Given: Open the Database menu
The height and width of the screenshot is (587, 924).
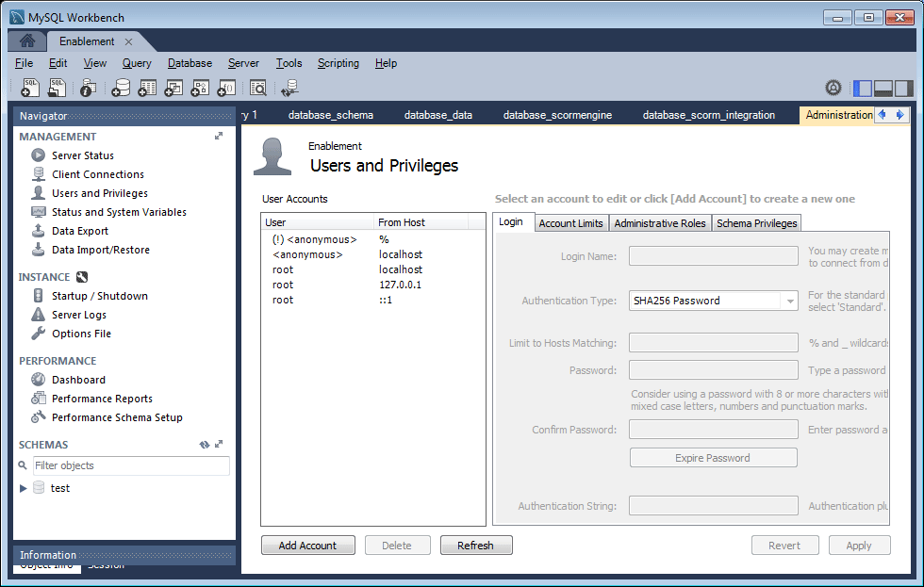Looking at the screenshot, I should tap(190, 63).
